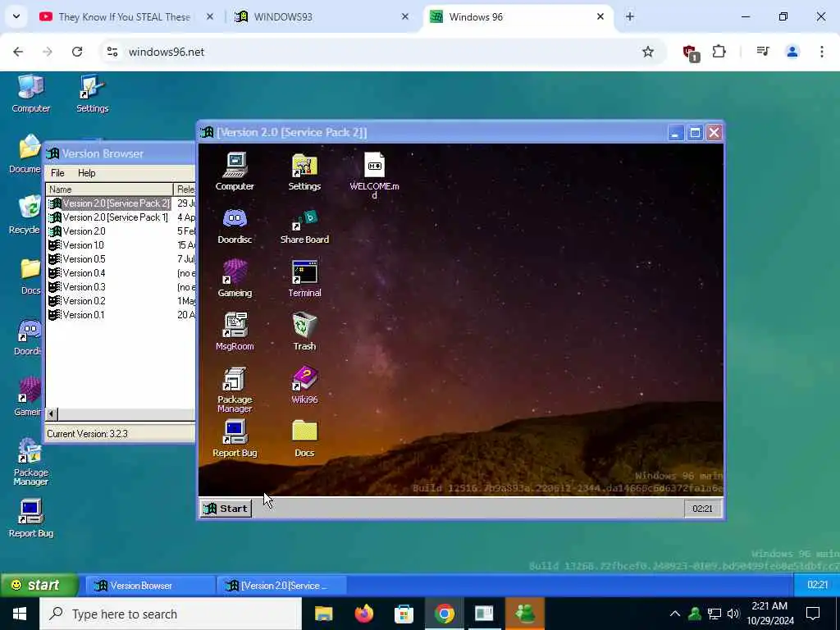Screen dimensions: 840x630
Task: Open Chrome profile avatar icon
Action: coord(792,52)
